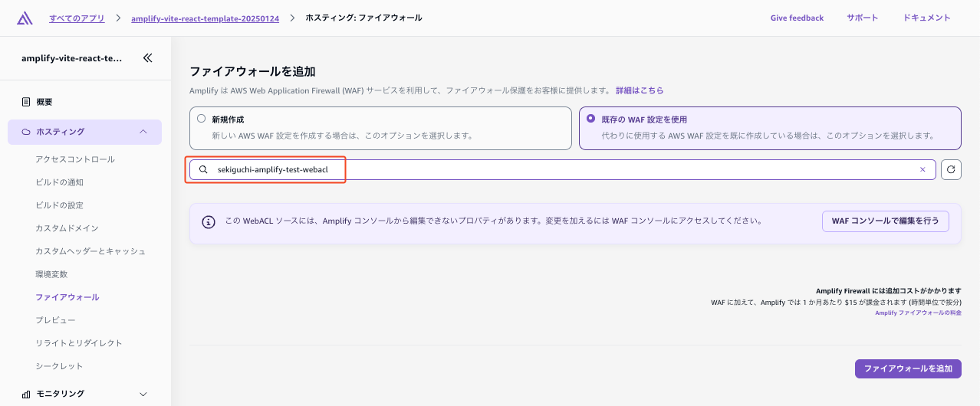Image resolution: width=980 pixels, height=406 pixels.
Task: Click the search magnifier icon
Action: 203,170
